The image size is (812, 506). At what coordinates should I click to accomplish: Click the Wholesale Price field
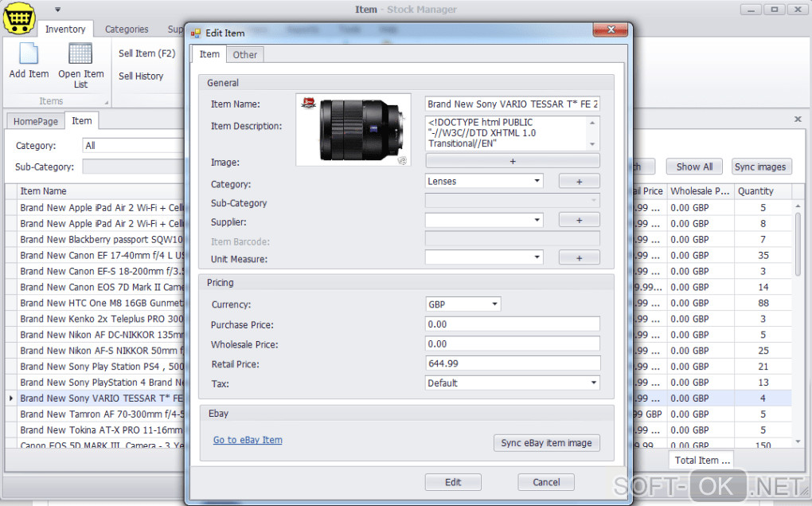(512, 343)
